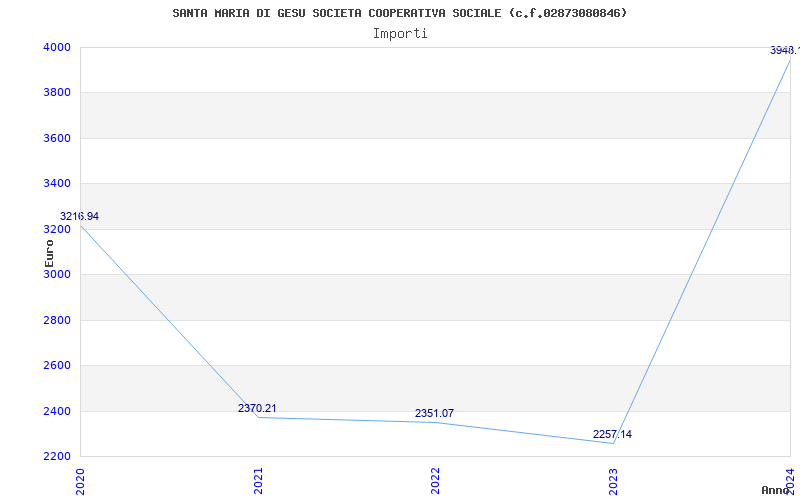
Task: Click the 2024 x-axis year label
Action: click(790, 481)
